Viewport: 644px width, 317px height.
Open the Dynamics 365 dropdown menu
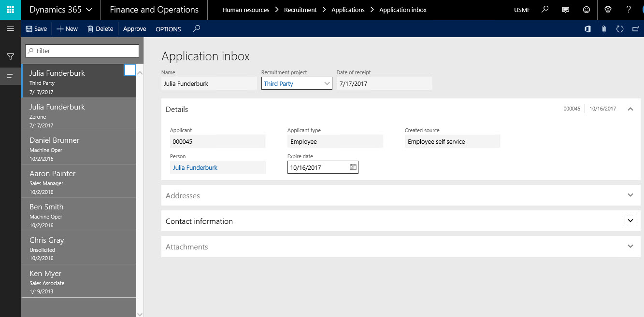click(61, 10)
